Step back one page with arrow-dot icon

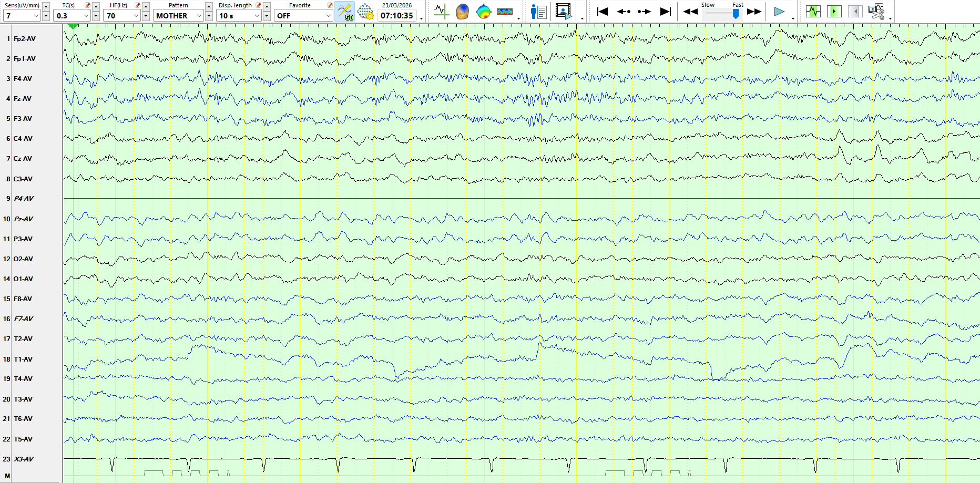click(x=624, y=11)
